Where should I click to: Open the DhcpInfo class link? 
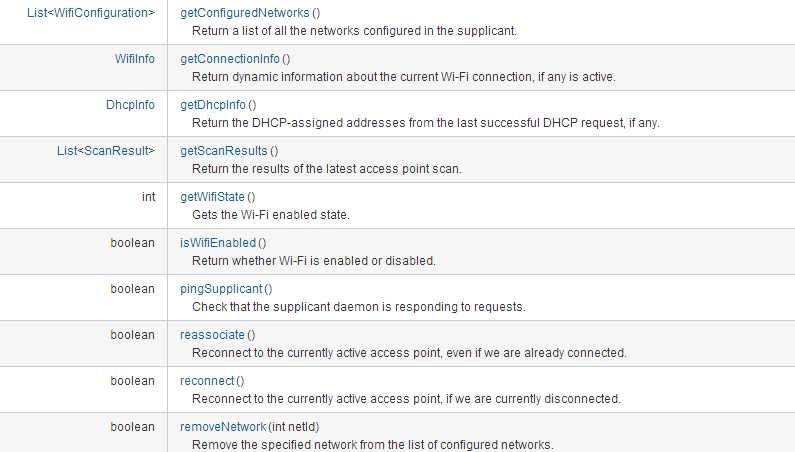[x=131, y=104]
